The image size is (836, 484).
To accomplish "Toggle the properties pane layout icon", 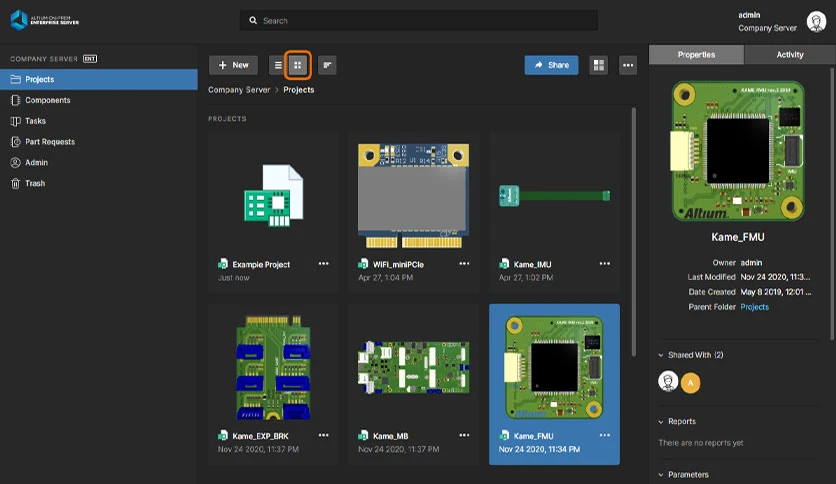I will click(599, 65).
